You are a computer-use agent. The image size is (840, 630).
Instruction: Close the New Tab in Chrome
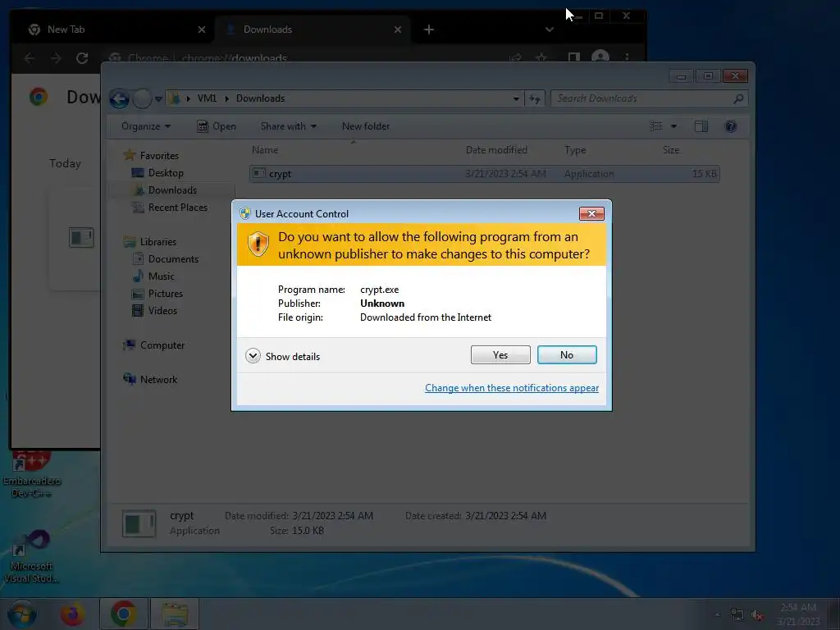pos(202,30)
